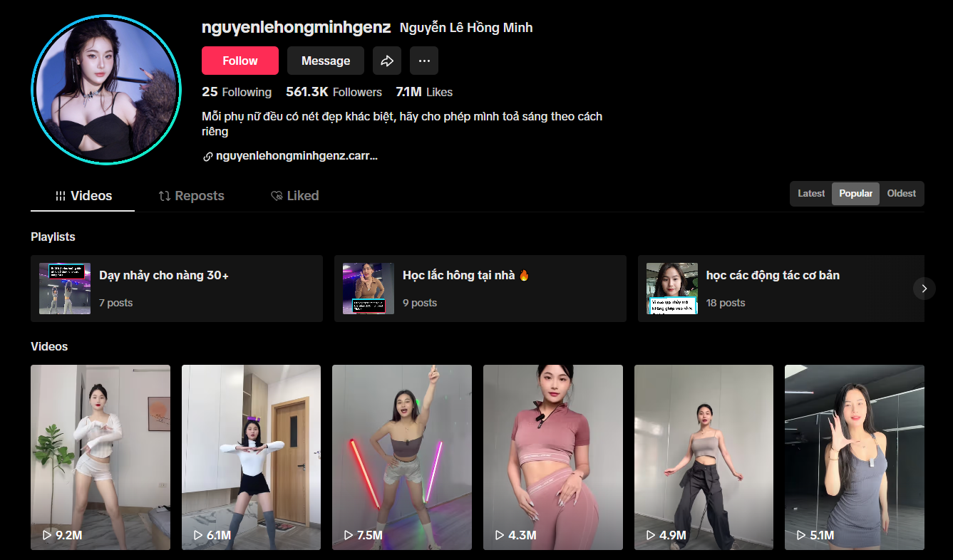
Task: Click the share profile arrow icon
Action: [387, 61]
